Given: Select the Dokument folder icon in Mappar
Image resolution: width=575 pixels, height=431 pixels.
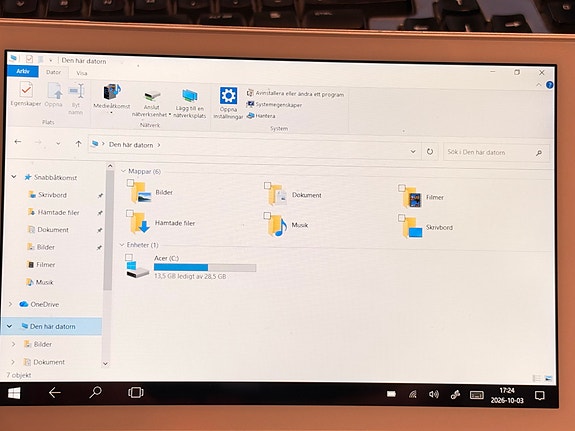Looking at the screenshot, I should pos(278,195).
